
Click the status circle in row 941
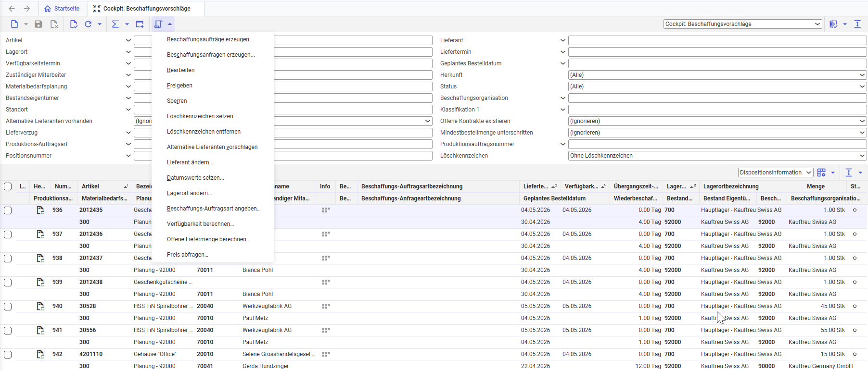point(855,330)
